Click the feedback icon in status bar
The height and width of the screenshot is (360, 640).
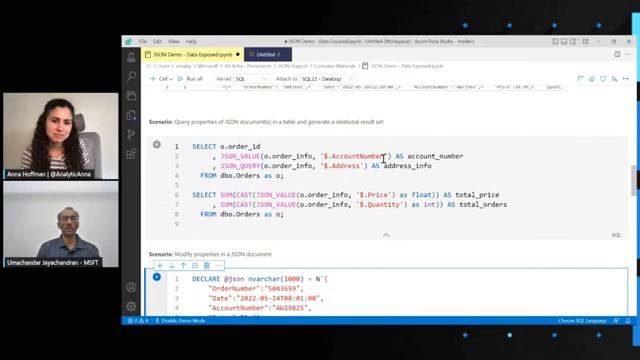(x=616, y=321)
